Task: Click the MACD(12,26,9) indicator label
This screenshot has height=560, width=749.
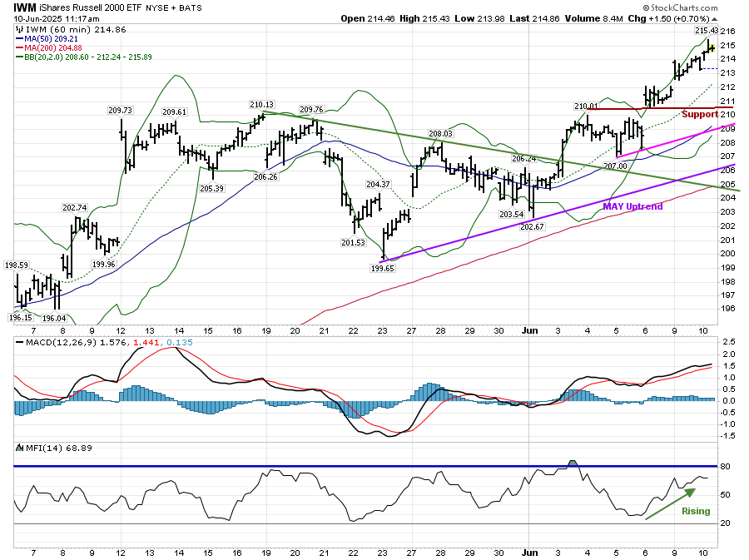Action: (x=61, y=342)
